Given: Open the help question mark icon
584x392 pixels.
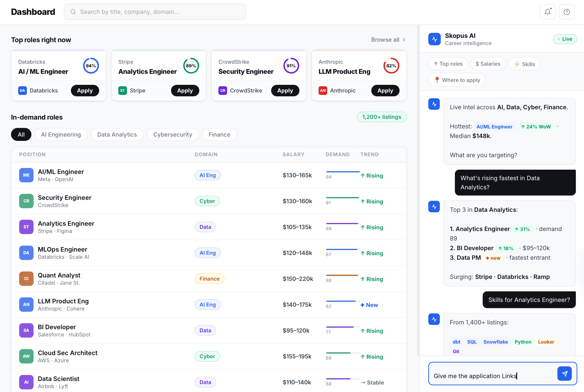Looking at the screenshot, I should pos(567,12).
